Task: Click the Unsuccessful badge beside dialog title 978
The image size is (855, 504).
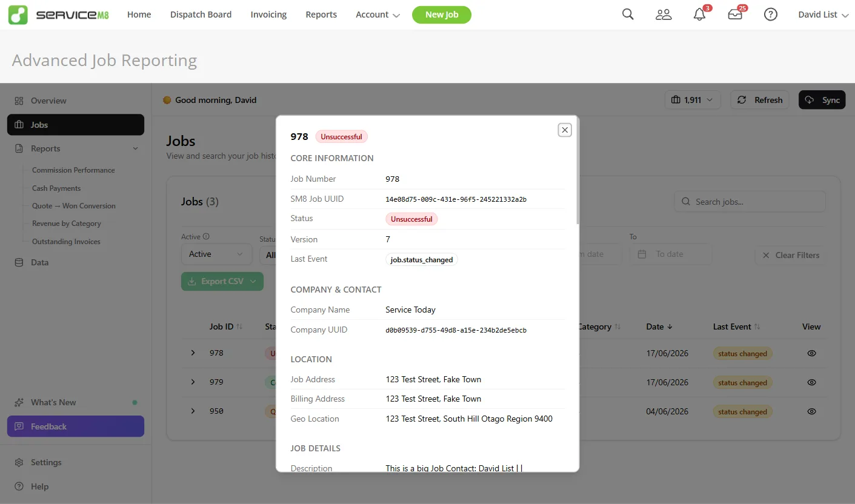Action: tap(341, 137)
